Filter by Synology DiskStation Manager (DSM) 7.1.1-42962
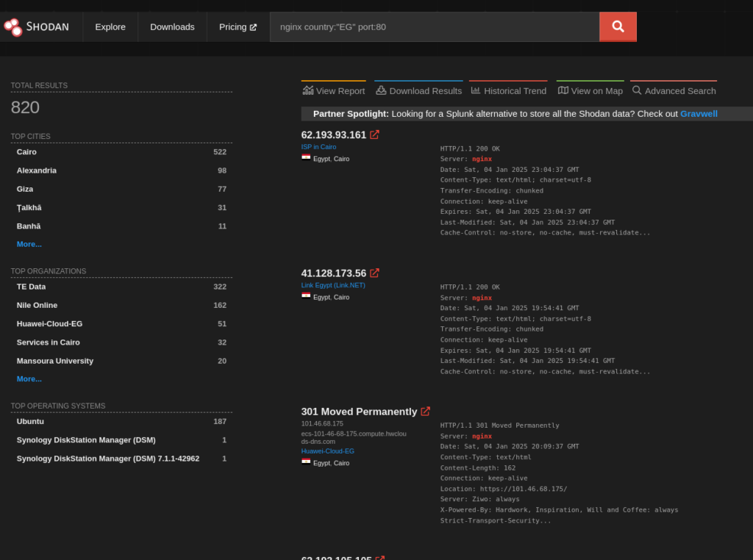The height and width of the screenshot is (560, 753). [x=108, y=459]
